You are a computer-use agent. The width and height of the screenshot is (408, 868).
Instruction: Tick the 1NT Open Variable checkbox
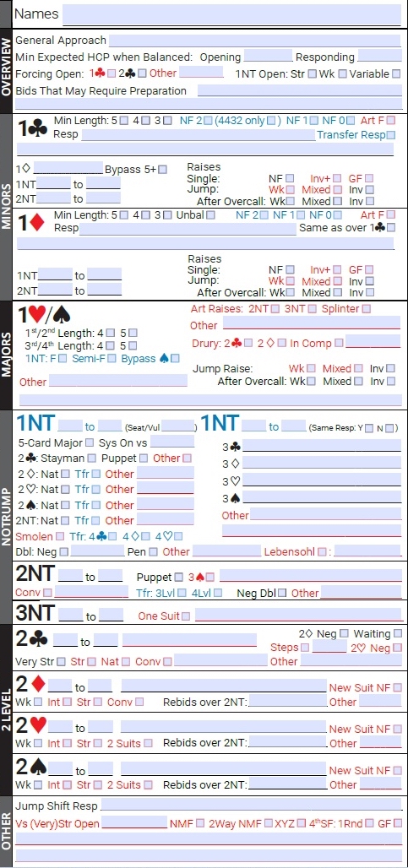396,73
